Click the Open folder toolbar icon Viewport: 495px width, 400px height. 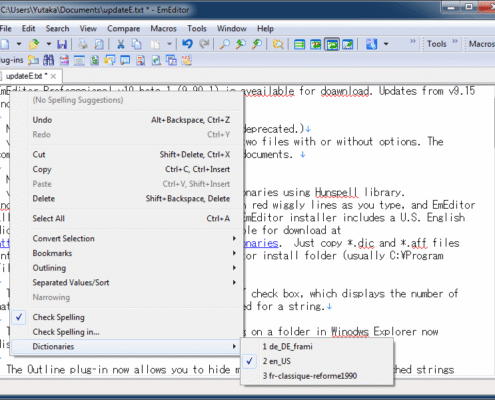pos(34,44)
